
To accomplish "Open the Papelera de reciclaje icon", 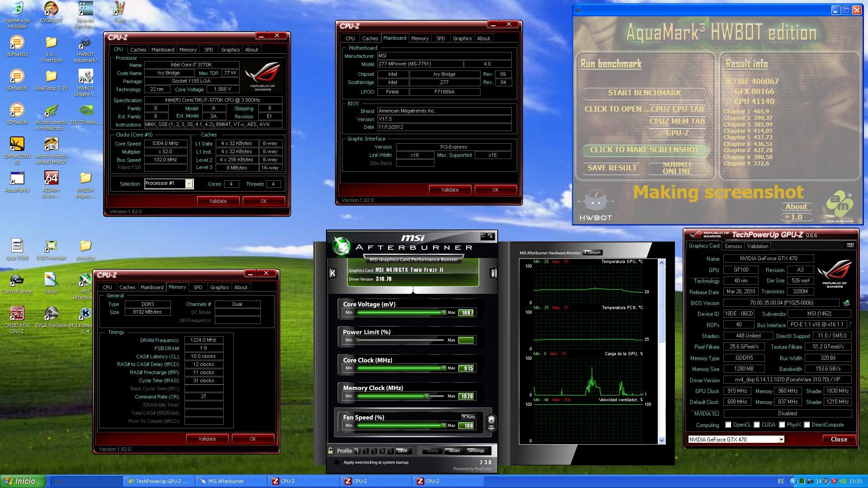I will point(17,15).
